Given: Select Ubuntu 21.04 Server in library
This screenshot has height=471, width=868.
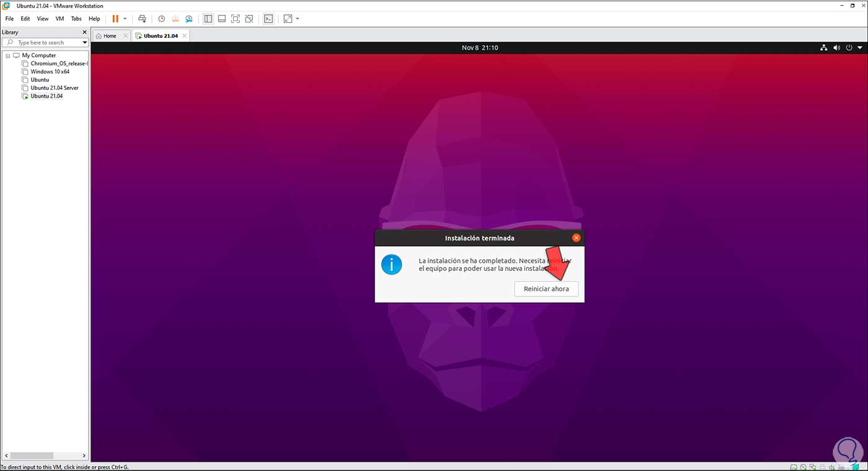Looking at the screenshot, I should [x=55, y=88].
